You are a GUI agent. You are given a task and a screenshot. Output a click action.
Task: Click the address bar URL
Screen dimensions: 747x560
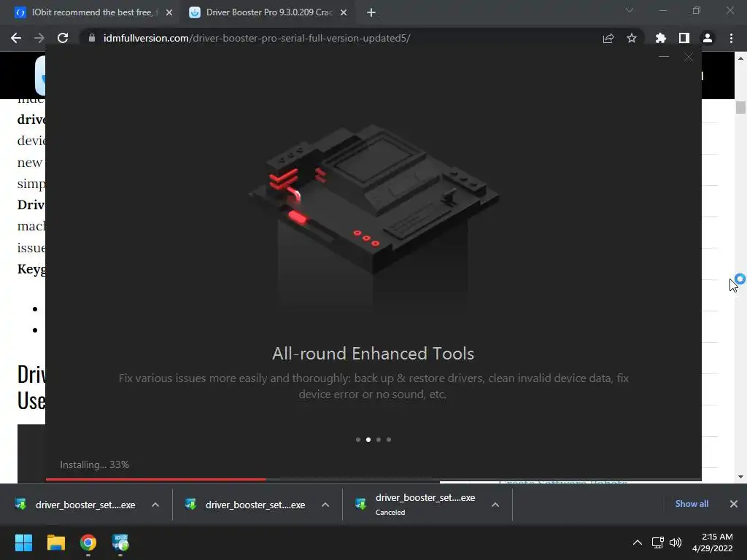coord(257,38)
